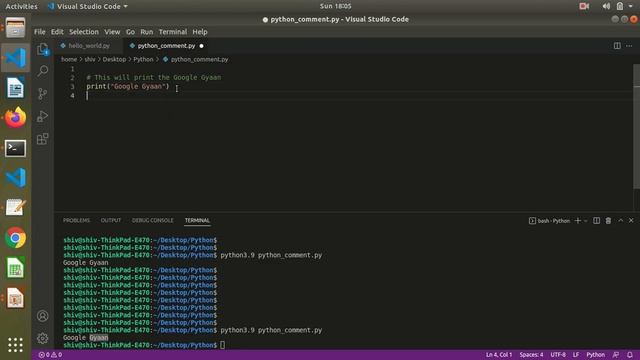
Task: Open the Run menu
Action: click(x=147, y=32)
